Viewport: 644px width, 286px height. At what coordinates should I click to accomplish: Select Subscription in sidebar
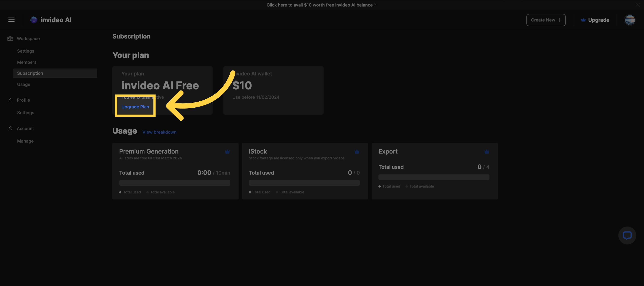click(55, 73)
